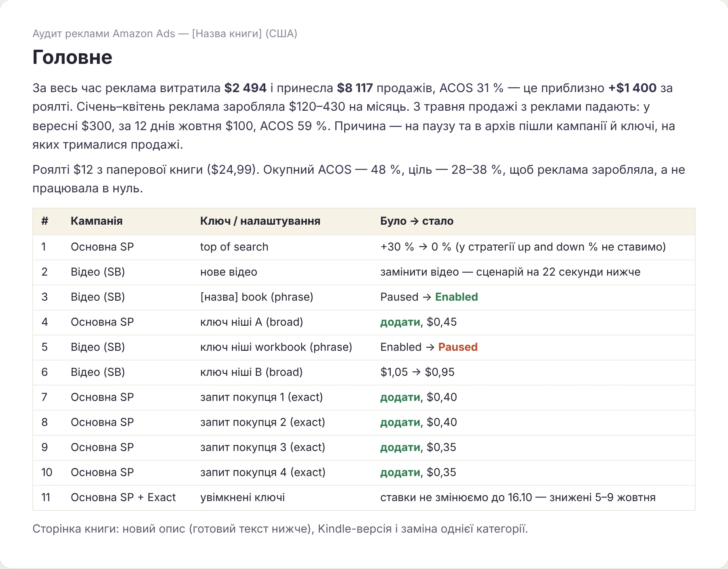
Task: Select the "запит покупця 4 (exact)" cell
Action: coord(263,472)
